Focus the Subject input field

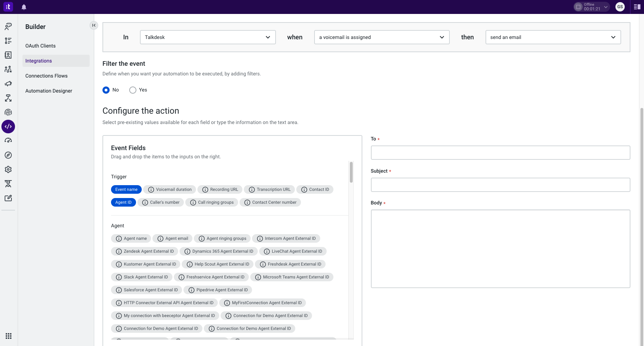(x=500, y=185)
